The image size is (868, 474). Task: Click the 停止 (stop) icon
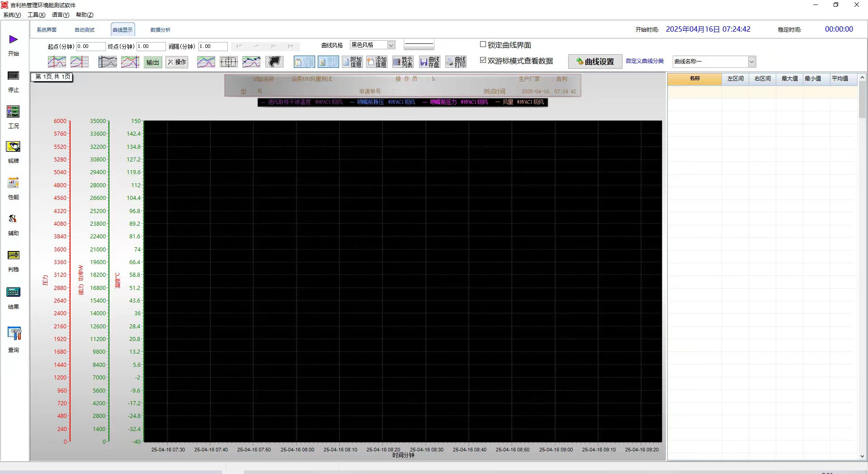(14, 76)
